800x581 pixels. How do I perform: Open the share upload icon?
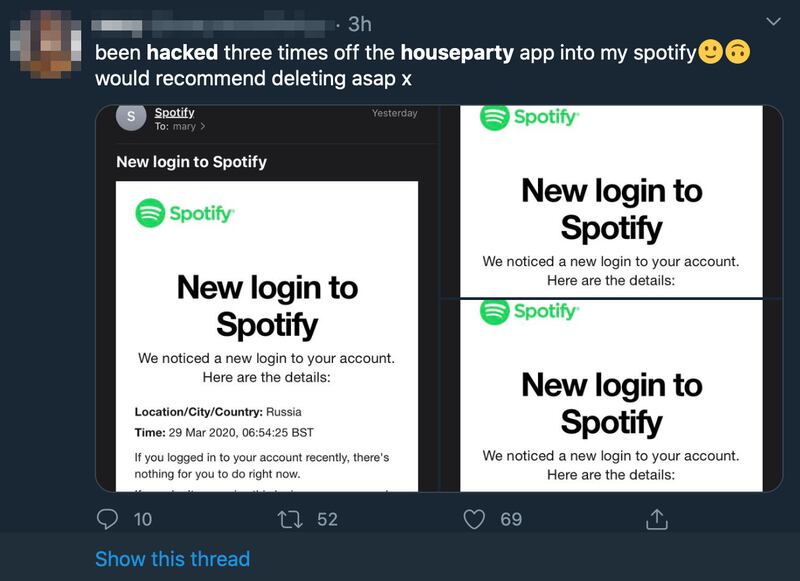pyautogui.click(x=657, y=519)
